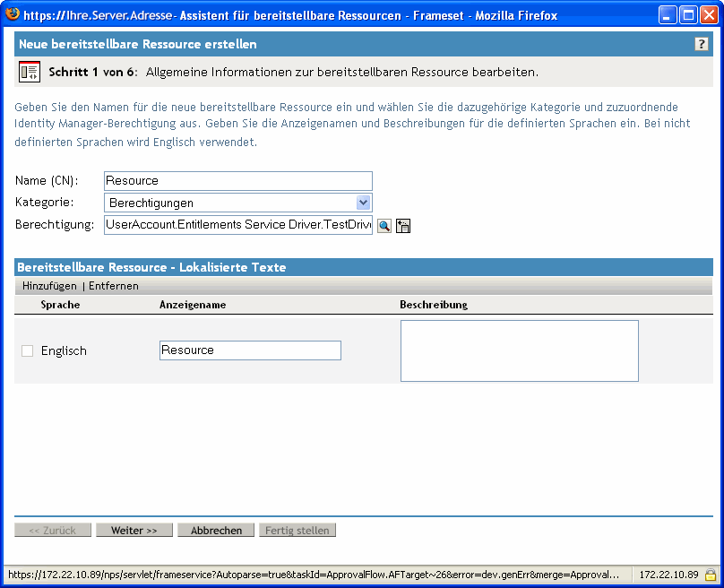Viewport: 724px width, 588px height.
Task: Tick the Englisch language checkbox
Action: click(27, 351)
